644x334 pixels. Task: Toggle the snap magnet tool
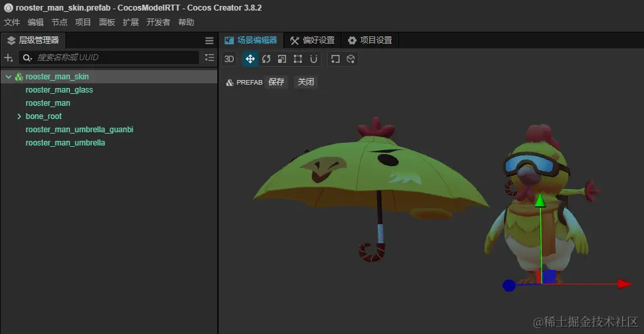click(313, 59)
